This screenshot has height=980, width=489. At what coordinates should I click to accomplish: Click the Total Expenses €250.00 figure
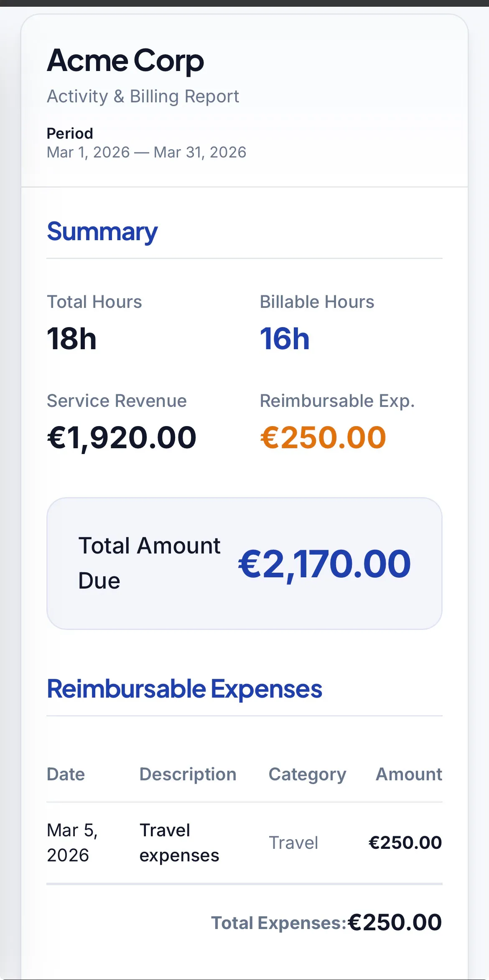click(395, 922)
